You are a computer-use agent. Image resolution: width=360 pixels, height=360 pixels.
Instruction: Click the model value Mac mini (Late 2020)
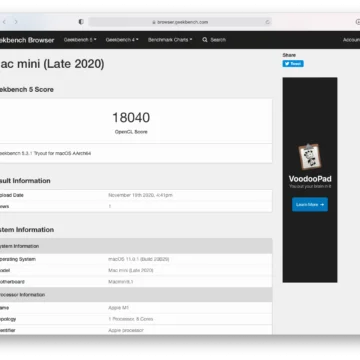pyautogui.click(x=131, y=270)
